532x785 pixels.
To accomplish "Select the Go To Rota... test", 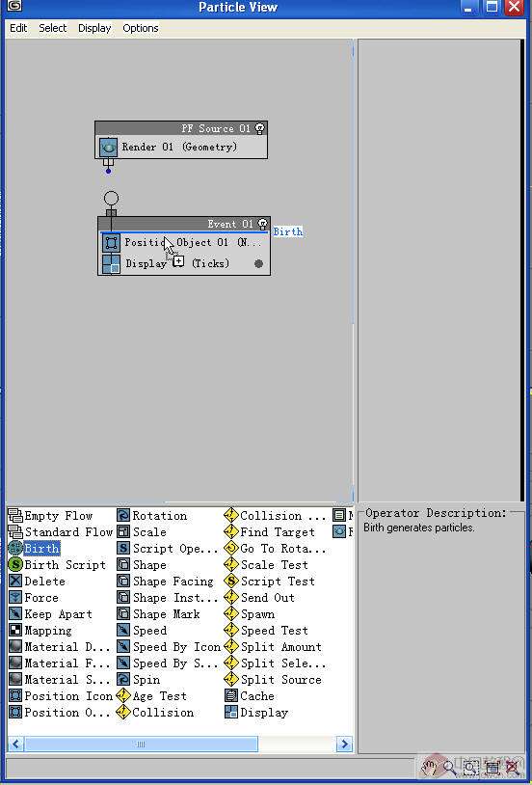I will click(275, 549).
